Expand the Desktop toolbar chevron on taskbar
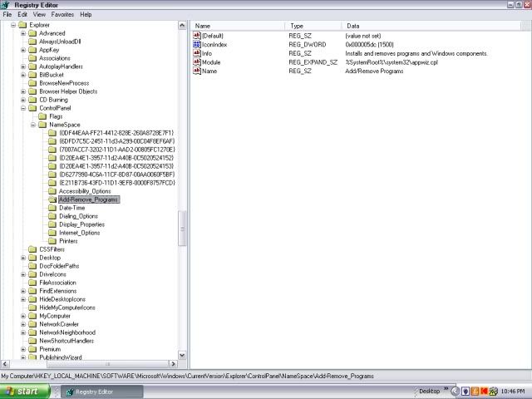 446,389
